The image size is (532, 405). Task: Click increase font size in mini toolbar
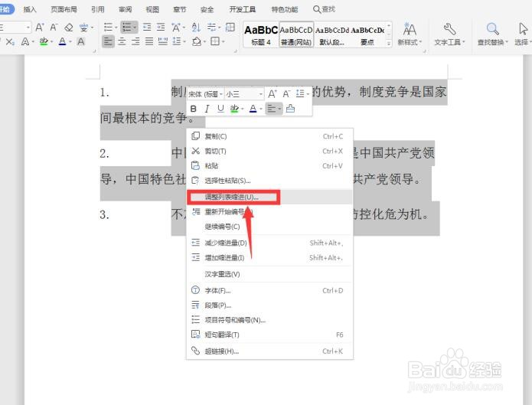pos(272,93)
